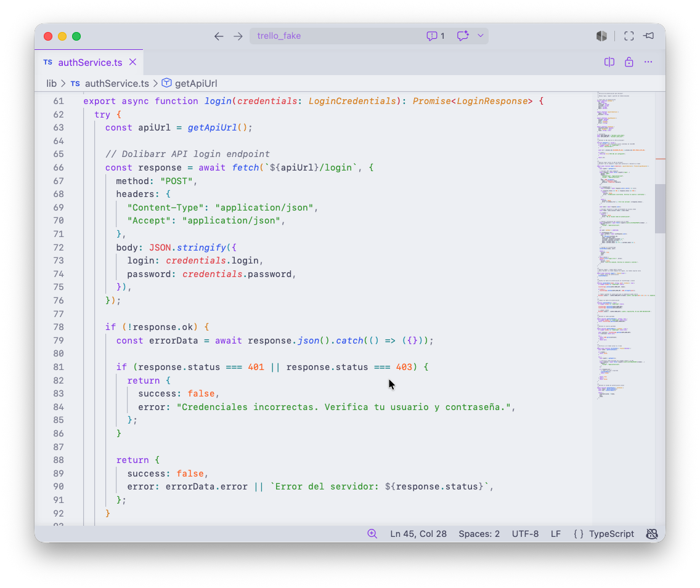Click line number 61 in gutter

click(x=59, y=101)
